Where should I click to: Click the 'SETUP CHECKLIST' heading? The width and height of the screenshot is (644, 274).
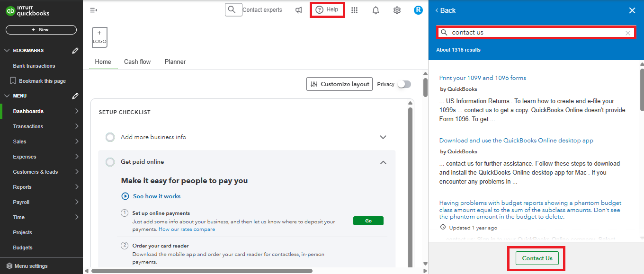point(125,112)
